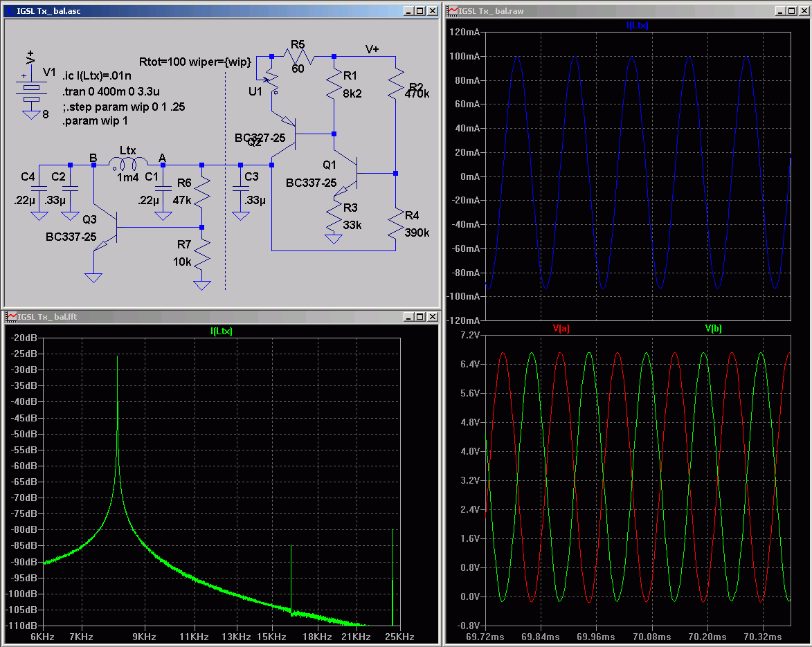
Task: Select the R7 10k resistor
Action: coord(202,255)
